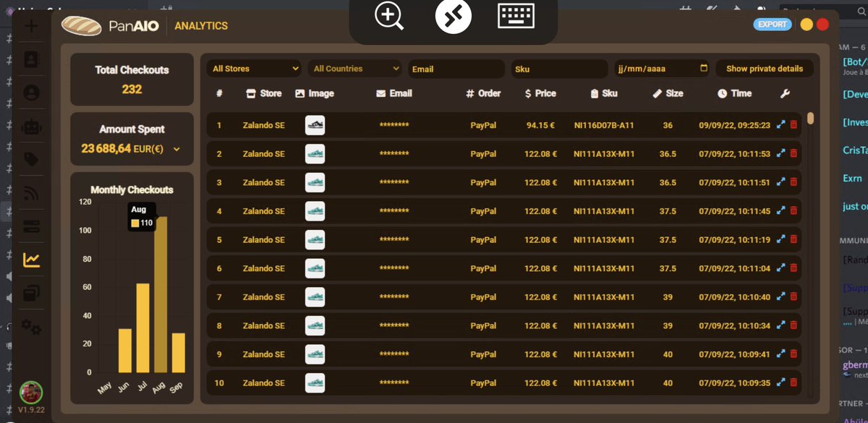This screenshot has width=868, height=423.
Task: Click the jj/mm/aaaa date field
Action: point(662,69)
